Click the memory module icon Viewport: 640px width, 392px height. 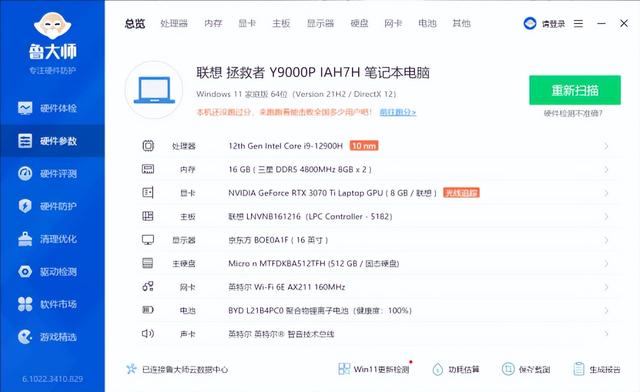click(x=148, y=169)
